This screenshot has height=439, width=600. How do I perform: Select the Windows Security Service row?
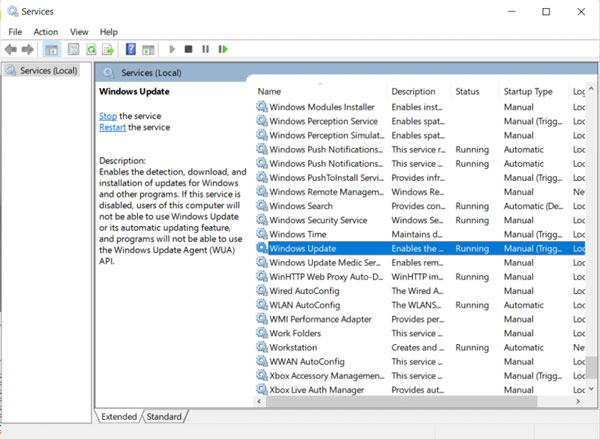pyautogui.click(x=420, y=220)
